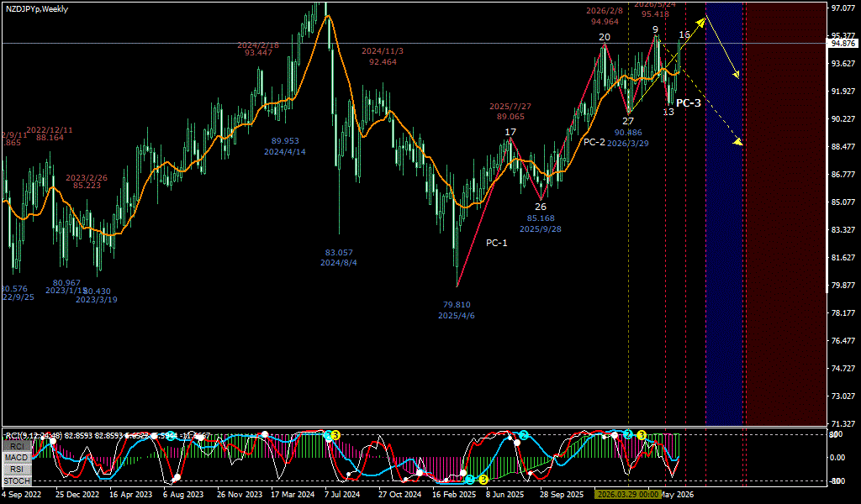Select bar count label 20

pos(604,37)
